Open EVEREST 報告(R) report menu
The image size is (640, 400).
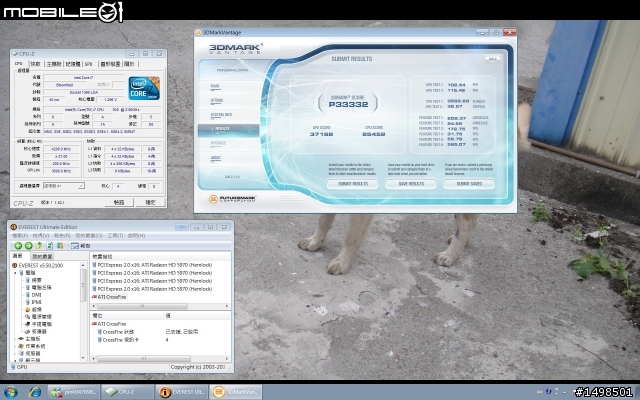pos(62,236)
